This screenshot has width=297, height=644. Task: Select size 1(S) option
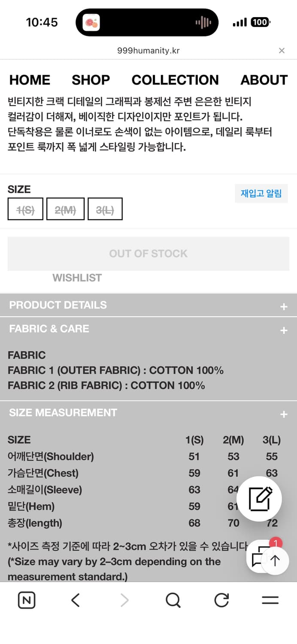(x=25, y=210)
